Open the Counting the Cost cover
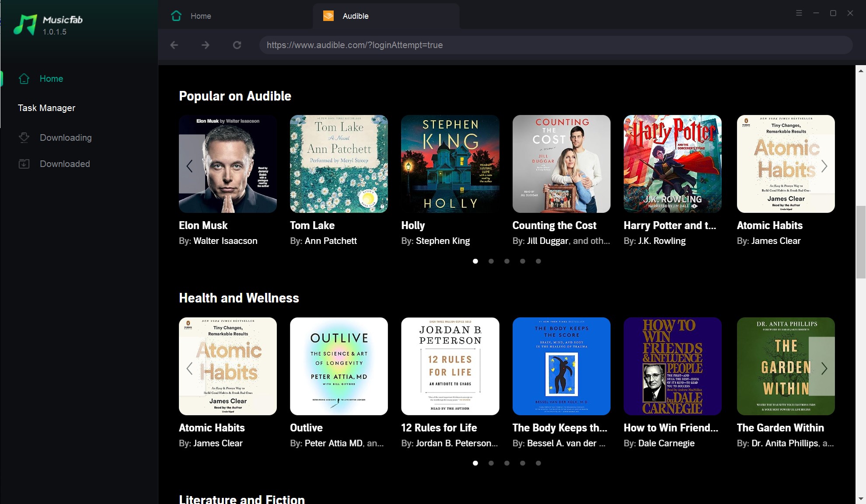Image resolution: width=866 pixels, height=504 pixels. pos(562,164)
